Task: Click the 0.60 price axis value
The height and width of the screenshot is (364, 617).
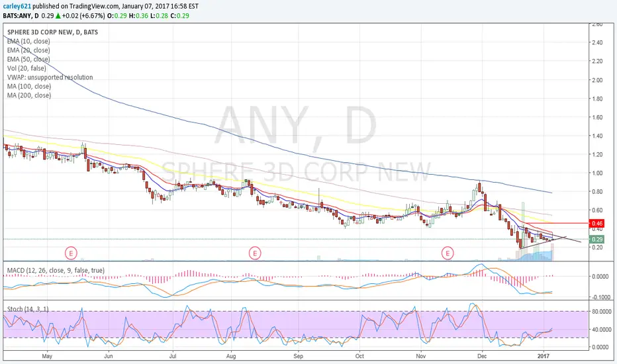Action: [597, 210]
